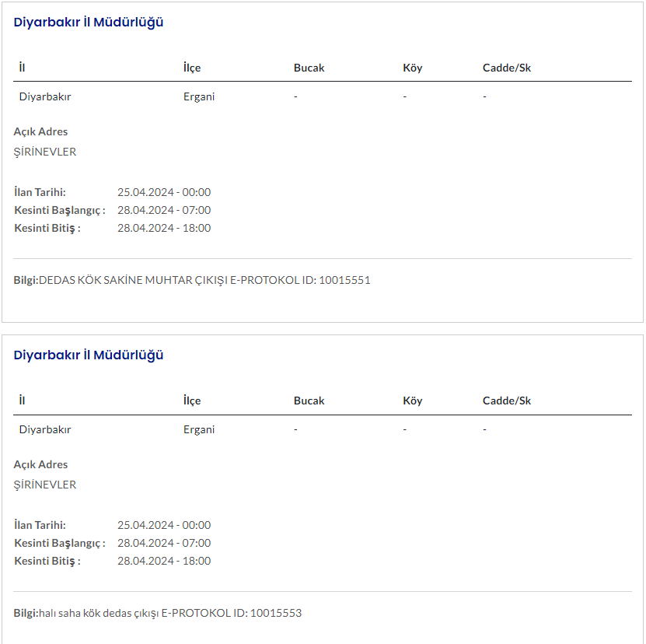646x644 pixels.
Task: Click the Diyarbakır province cell in the second notice
Action: coord(45,429)
